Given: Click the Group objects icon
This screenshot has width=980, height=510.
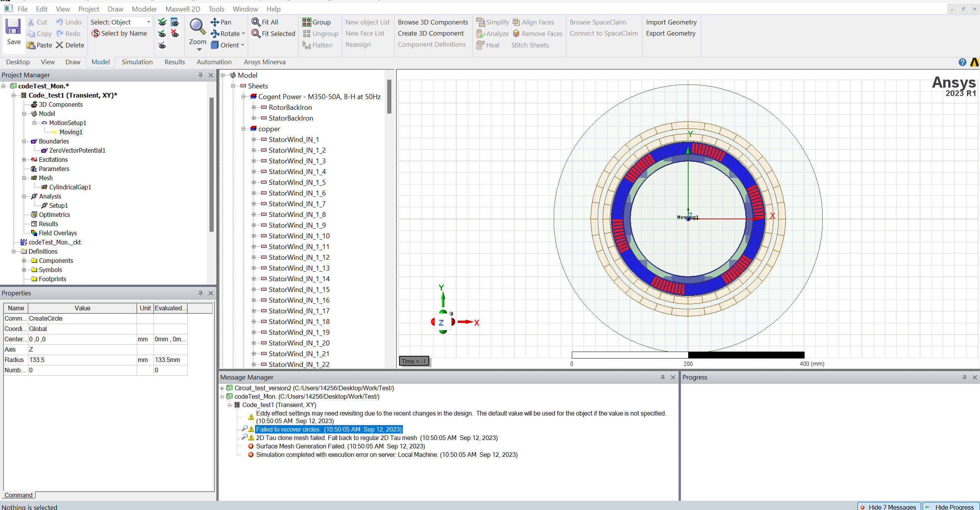Looking at the screenshot, I should pos(307,22).
